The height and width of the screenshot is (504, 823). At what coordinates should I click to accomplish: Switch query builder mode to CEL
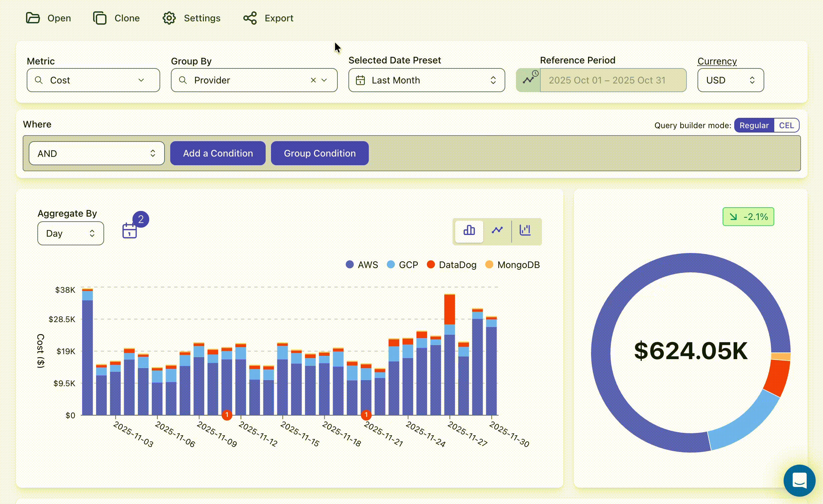[786, 125]
